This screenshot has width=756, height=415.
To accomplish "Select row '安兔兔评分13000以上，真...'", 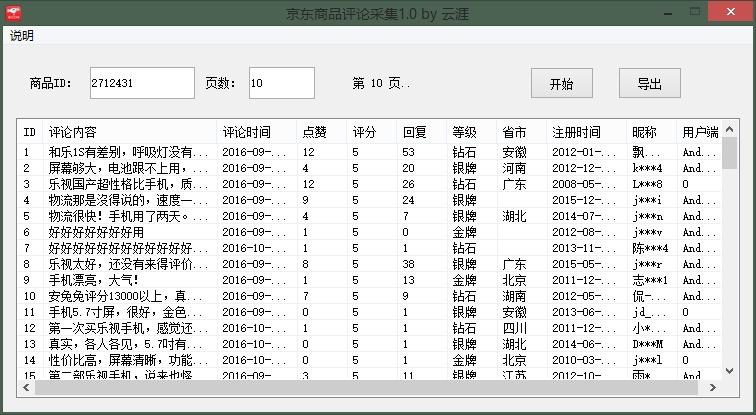I will click(x=370, y=296).
